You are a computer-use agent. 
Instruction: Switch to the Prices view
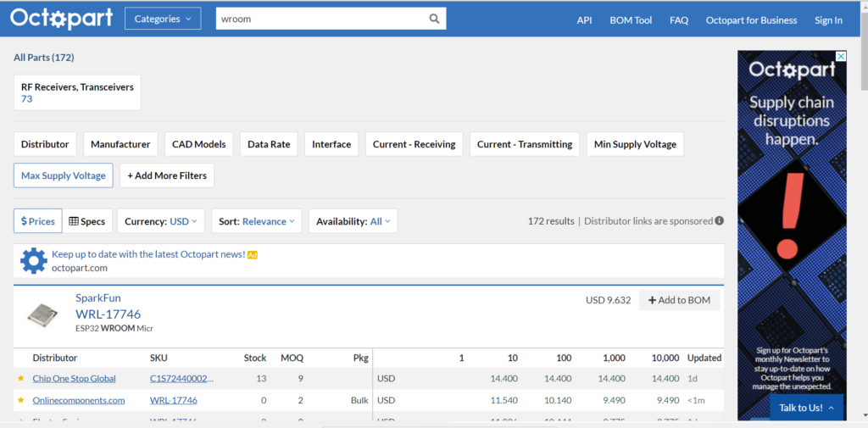point(37,221)
